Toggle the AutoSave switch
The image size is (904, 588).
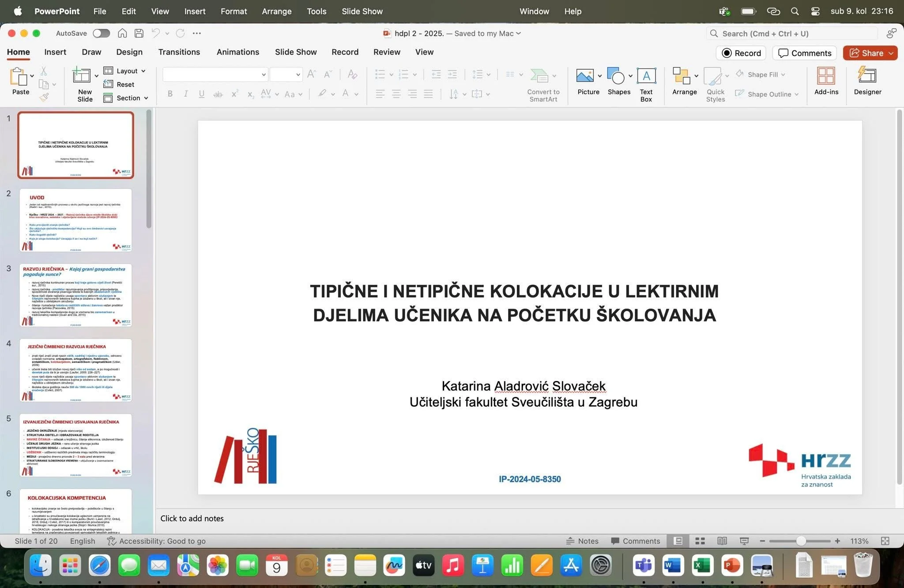pos(101,33)
